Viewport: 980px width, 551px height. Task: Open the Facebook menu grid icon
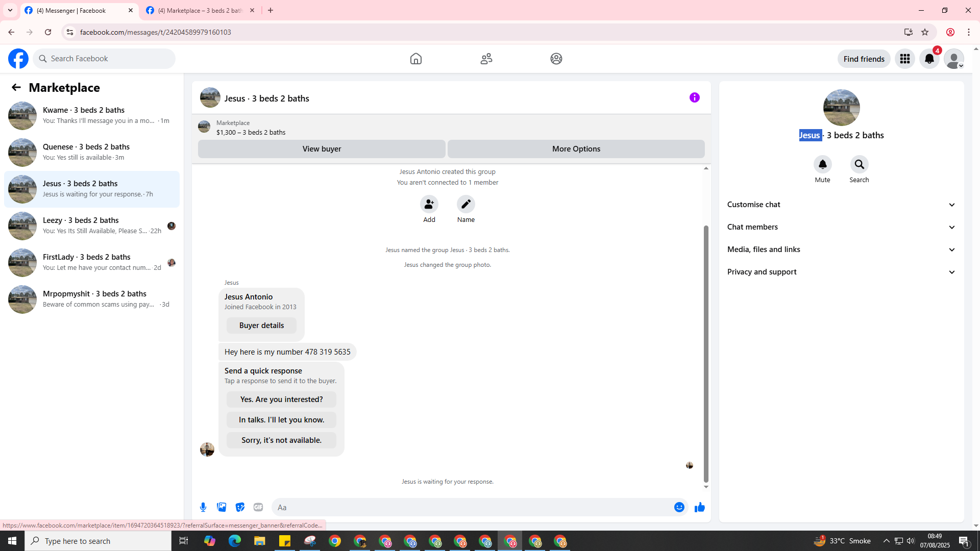tap(905, 59)
